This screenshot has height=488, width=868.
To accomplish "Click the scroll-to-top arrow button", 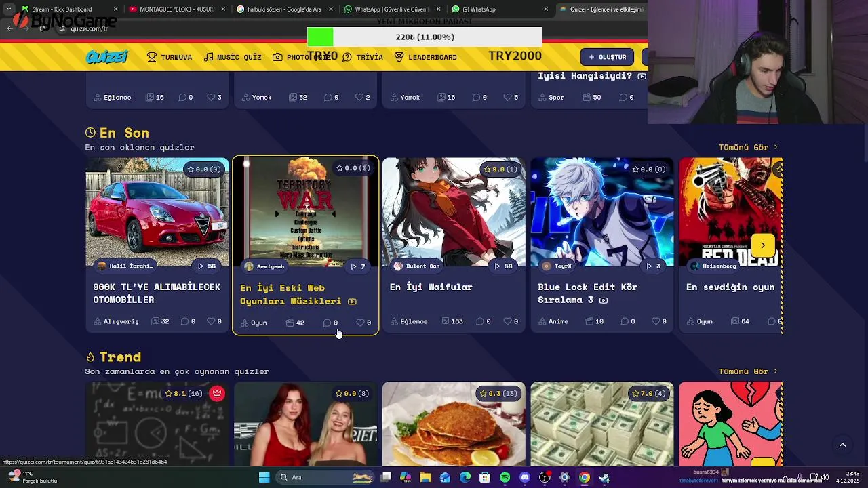I will 842,445.
